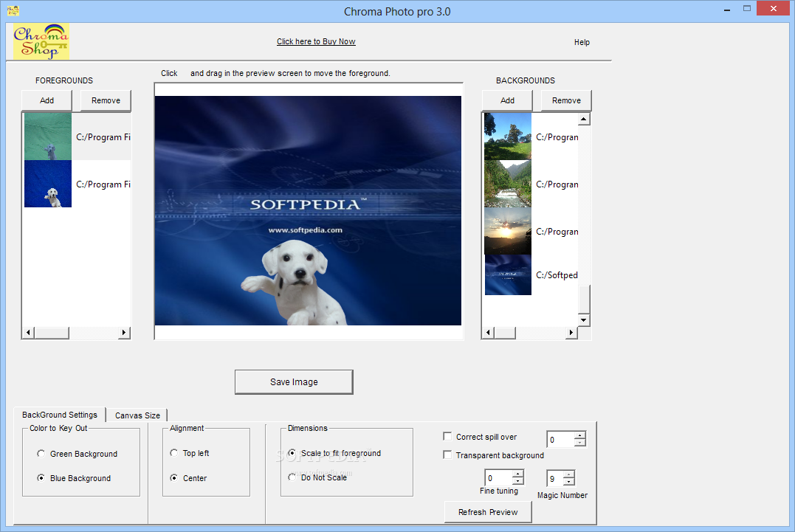This screenshot has width=795, height=532.
Task: Increase the Fine tuning value
Action: [517, 474]
